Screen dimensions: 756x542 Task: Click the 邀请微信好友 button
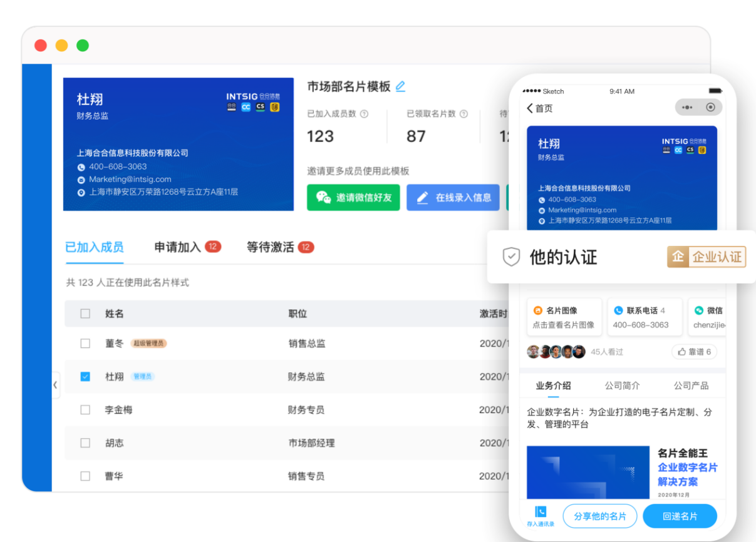pyautogui.click(x=353, y=197)
